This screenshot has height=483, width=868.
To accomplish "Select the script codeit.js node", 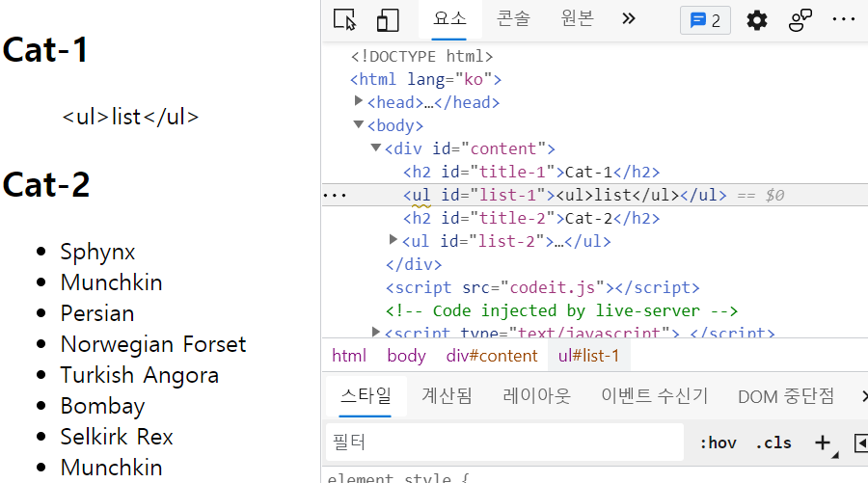I will coord(542,287).
